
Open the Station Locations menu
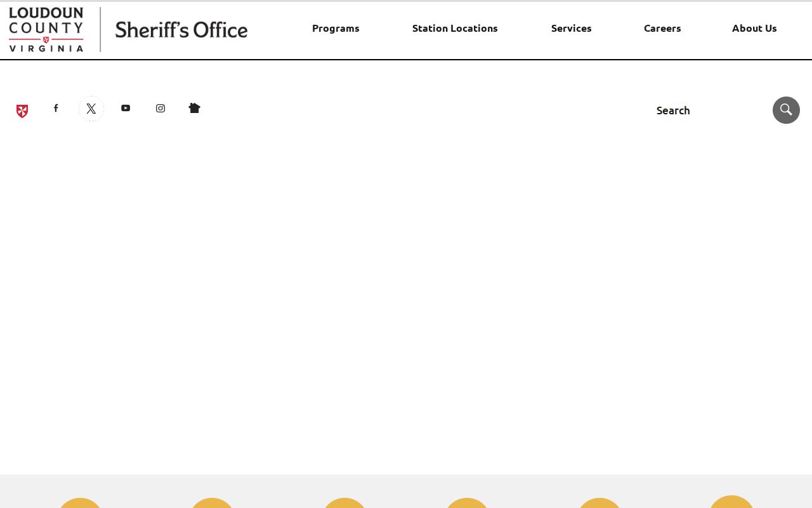coord(455,28)
